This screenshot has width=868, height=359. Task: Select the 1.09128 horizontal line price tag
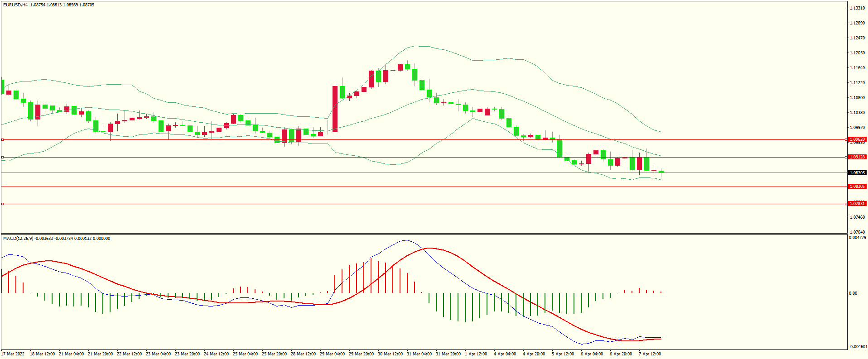tap(857, 157)
